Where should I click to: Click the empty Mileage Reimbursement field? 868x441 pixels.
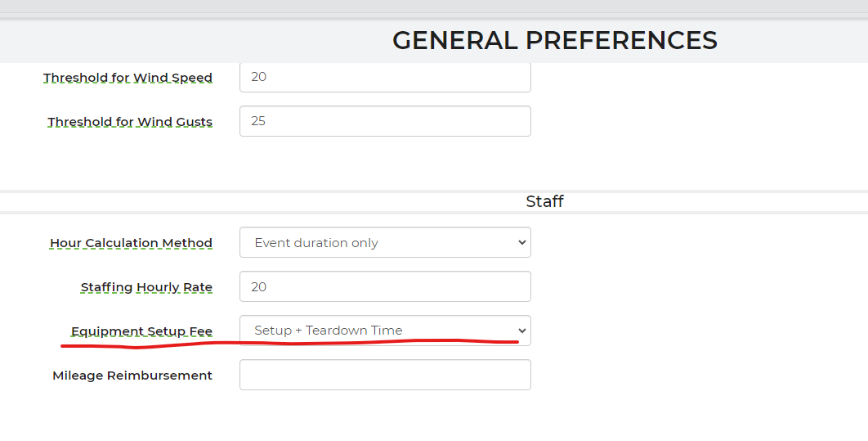[384, 375]
